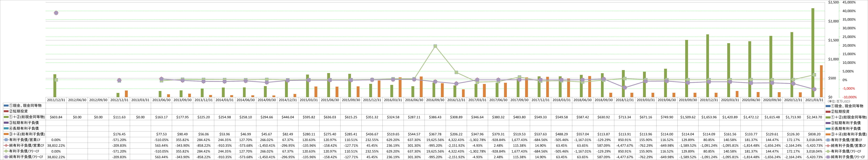Image resolution: width=868 pixels, height=160 pixels.
Task: Select the $436.67 debt value
Action: [x=372, y=134]
